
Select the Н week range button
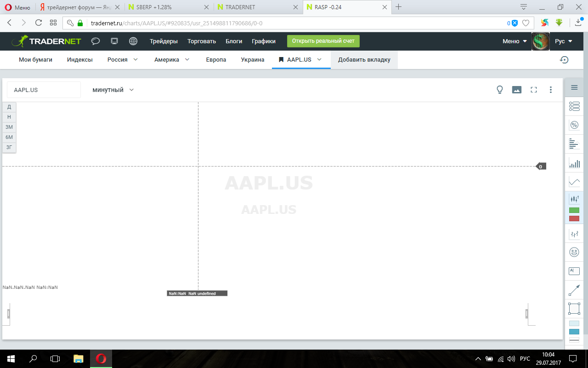pyautogui.click(x=9, y=117)
